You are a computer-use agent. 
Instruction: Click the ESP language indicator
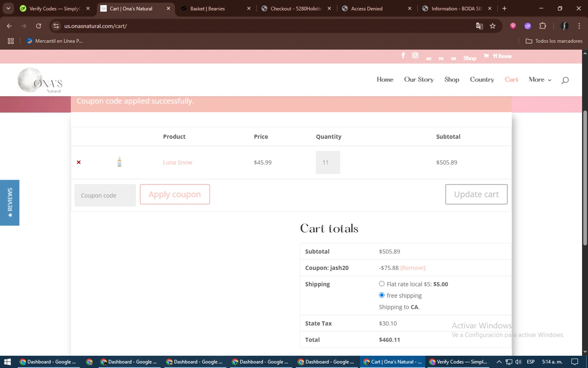530,362
